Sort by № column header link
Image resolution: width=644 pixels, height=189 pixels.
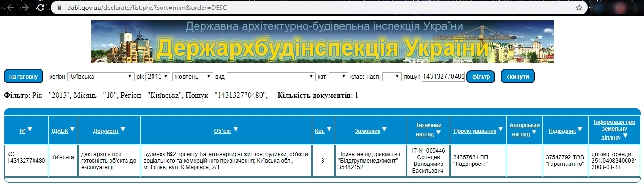pos(23,131)
